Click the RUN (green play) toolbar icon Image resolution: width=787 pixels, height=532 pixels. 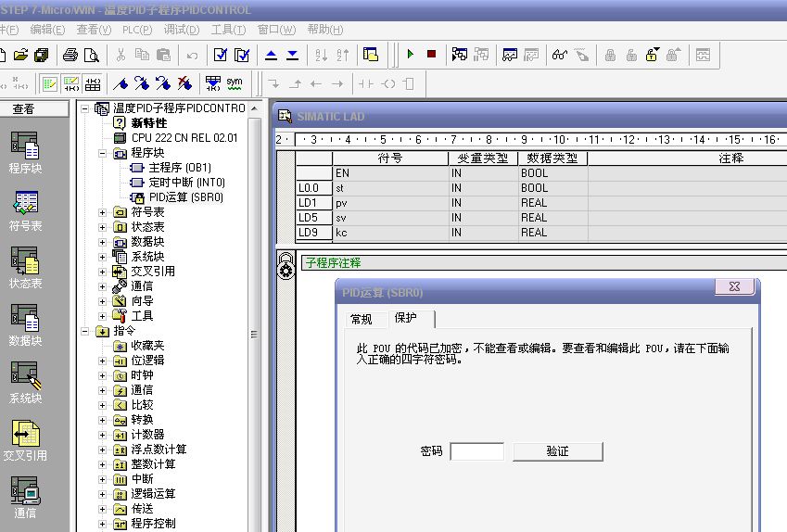point(410,55)
